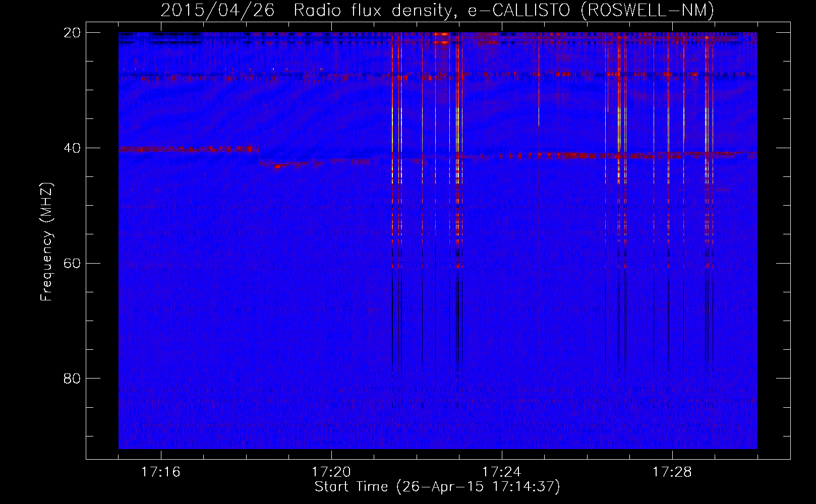The image size is (816, 504).
Task: Click the 'Start Time (26-Apr-15 17:14:37)' label
Action: tap(437, 487)
